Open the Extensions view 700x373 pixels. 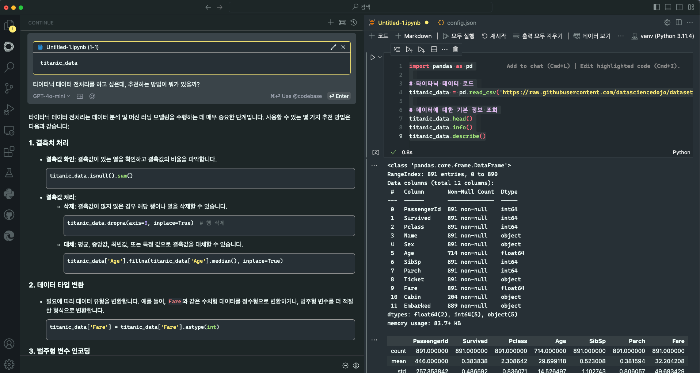pos(9,152)
